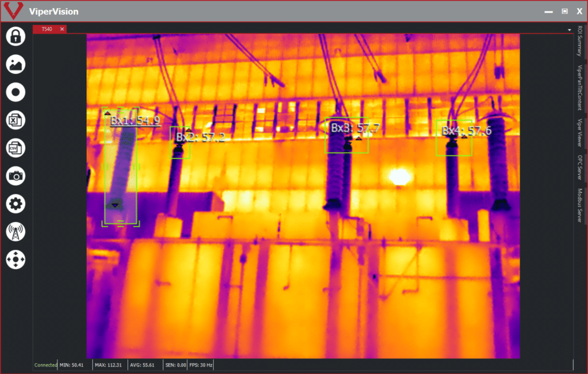Viewport: 588px width, 374px height.
Task: Capture a snapshot with the camera icon
Action: 16,176
